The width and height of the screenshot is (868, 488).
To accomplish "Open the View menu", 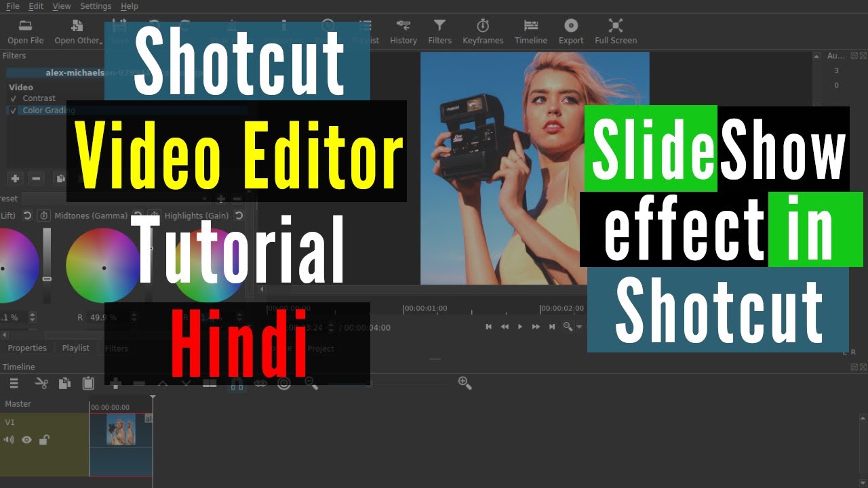I will click(62, 6).
